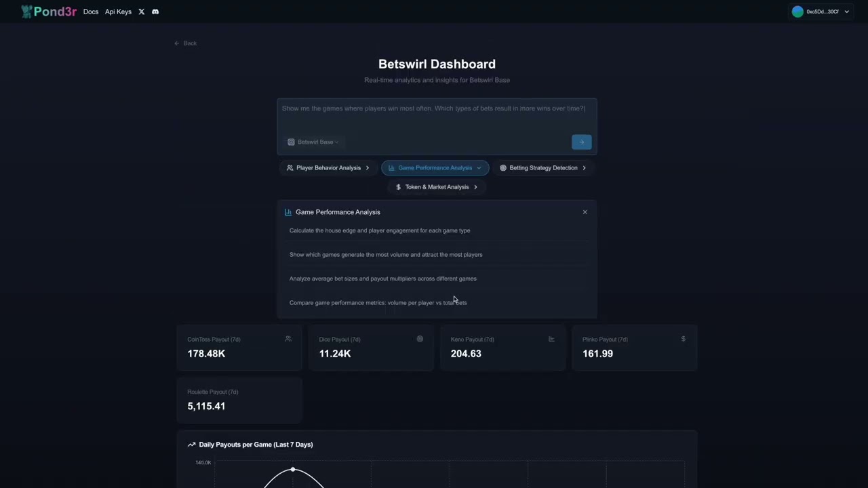Select the most volume and players prompt
This screenshot has height=488, width=868.
[437, 255]
